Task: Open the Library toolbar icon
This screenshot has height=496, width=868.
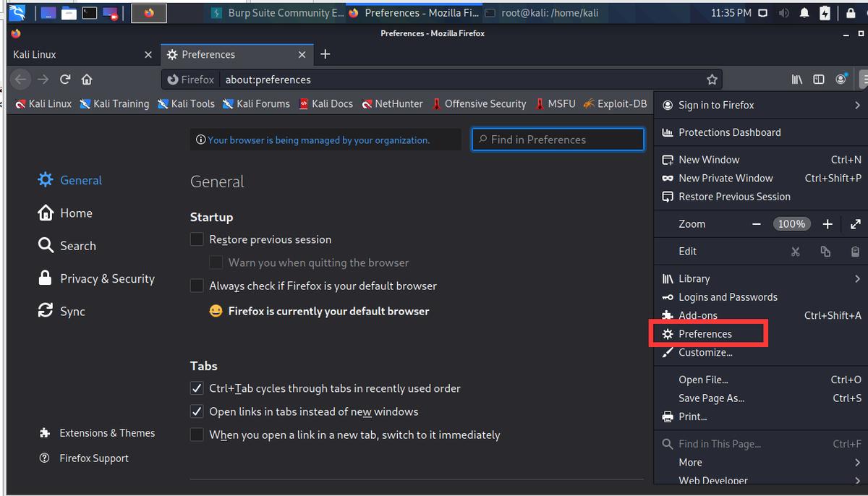Action: click(796, 80)
